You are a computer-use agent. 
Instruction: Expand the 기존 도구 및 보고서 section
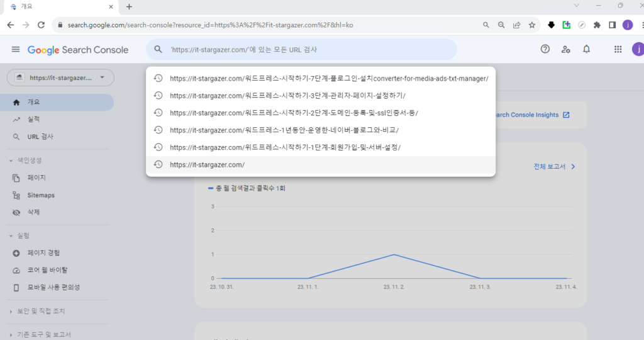click(40, 335)
